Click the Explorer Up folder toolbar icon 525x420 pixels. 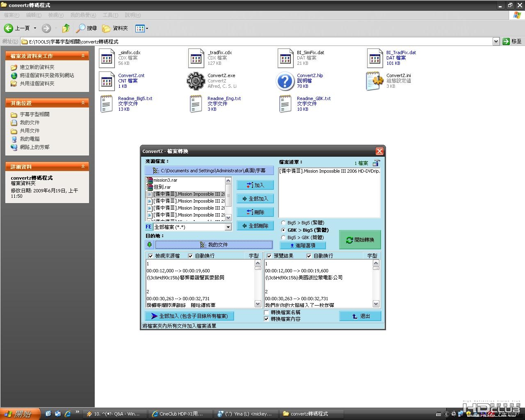coord(66,28)
